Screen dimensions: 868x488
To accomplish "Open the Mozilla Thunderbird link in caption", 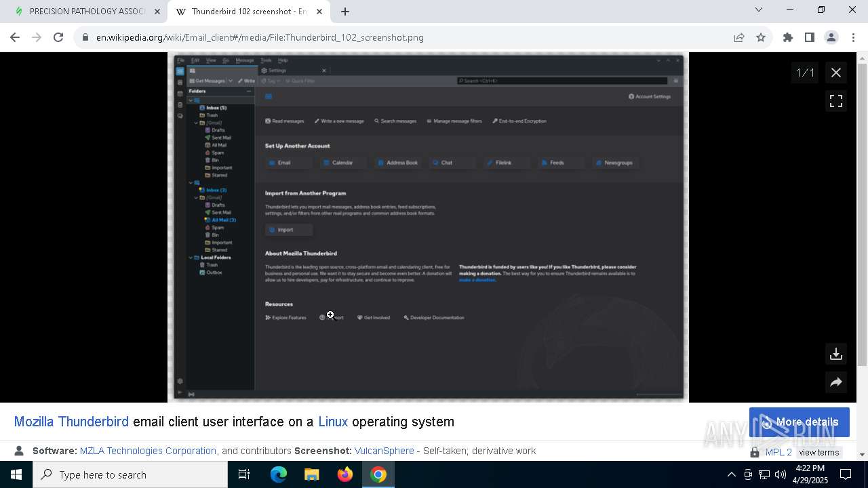I will coord(71,422).
